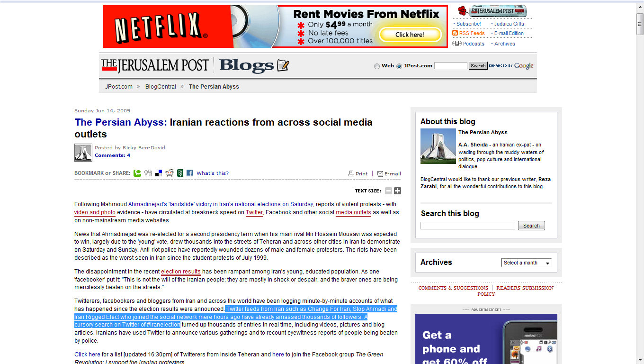The height and width of the screenshot is (364, 644).
Task: Increase text size with plus icon
Action: point(397,191)
